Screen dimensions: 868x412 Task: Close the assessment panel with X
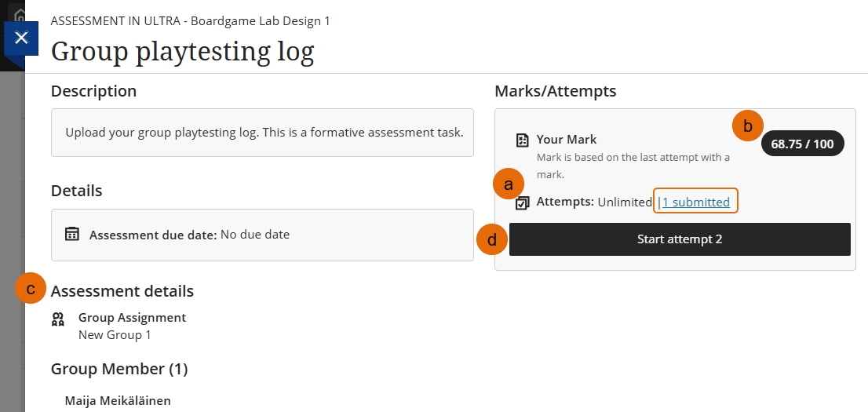click(21, 38)
